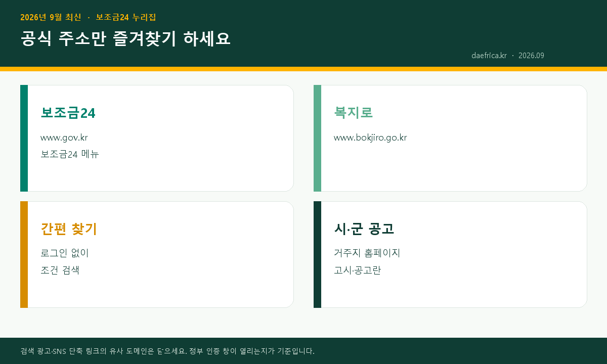Click the '보조금24 메뉴' line
607x364 pixels.
pyautogui.click(x=70, y=154)
